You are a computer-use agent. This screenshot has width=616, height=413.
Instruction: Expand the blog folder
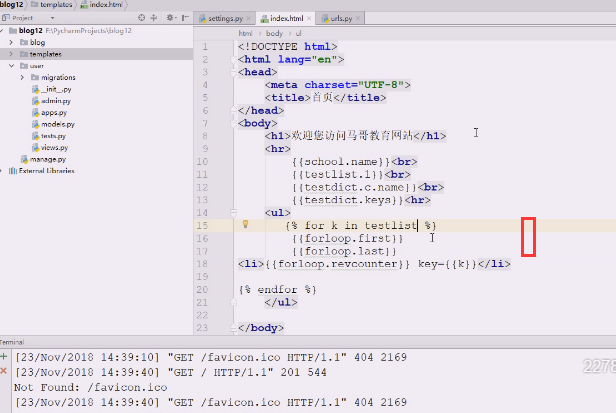11,42
